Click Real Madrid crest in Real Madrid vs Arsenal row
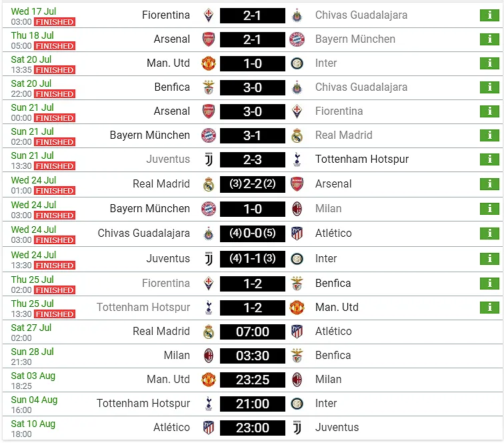Screen dimensions: 504x443 (x=209, y=184)
